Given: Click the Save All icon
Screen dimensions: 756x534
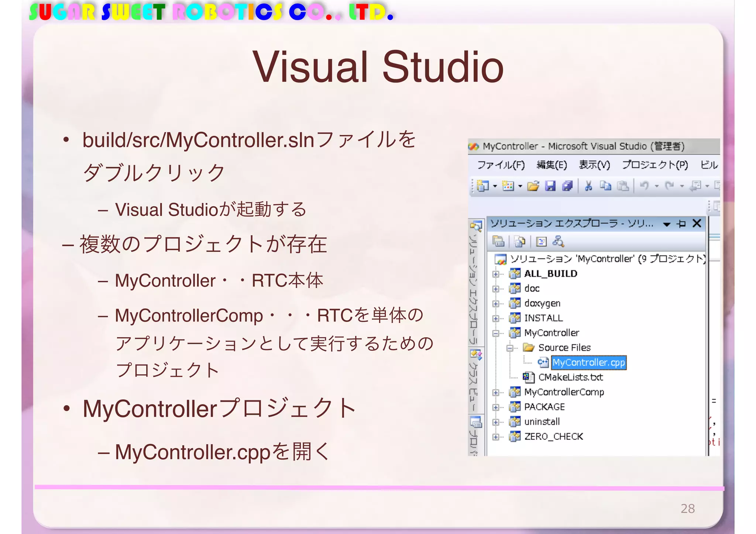Looking at the screenshot, I should [x=567, y=186].
